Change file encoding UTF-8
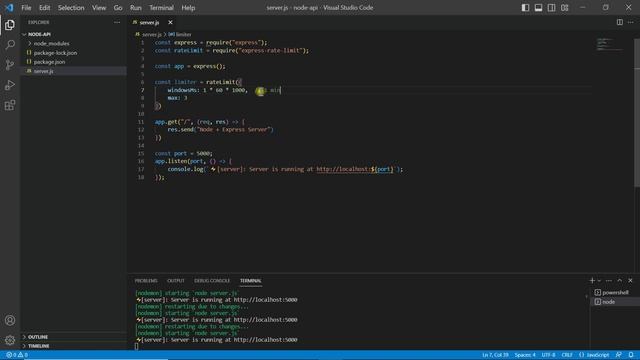This screenshot has height=360, width=640. pos(549,355)
